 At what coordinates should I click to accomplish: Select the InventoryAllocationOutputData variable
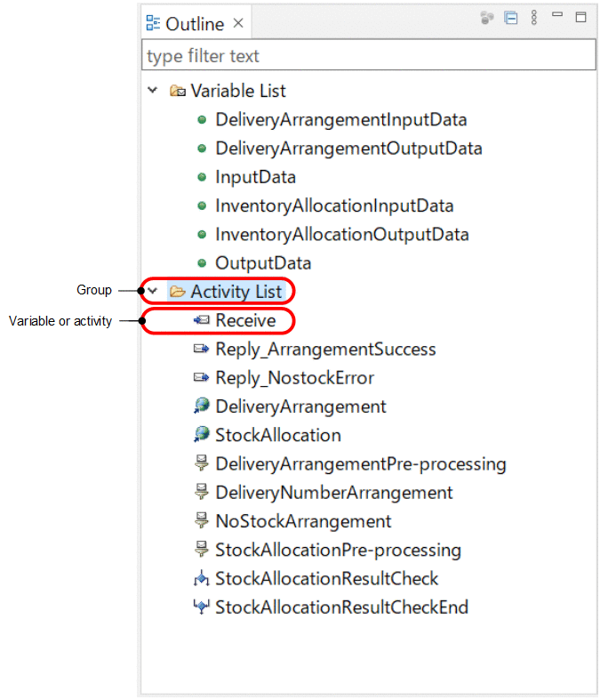click(x=341, y=235)
